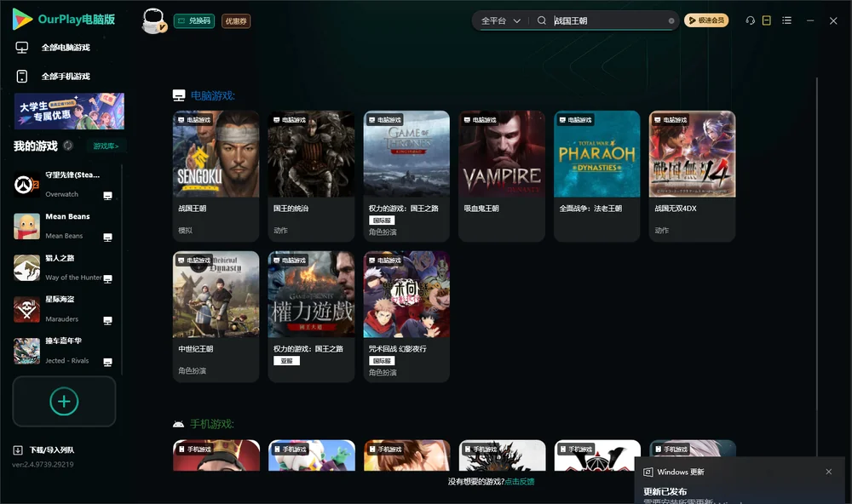Select Mean Beans in my games
The height and width of the screenshot is (504, 852).
[x=65, y=226]
